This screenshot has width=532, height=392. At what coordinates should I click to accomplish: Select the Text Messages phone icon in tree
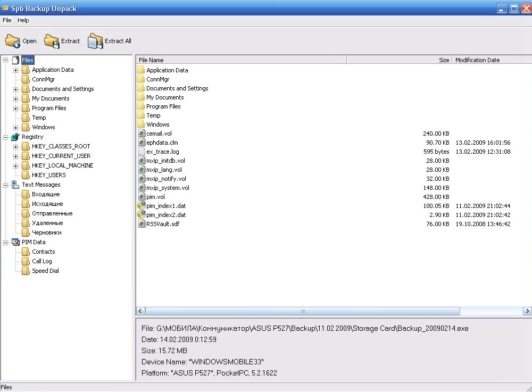pos(15,185)
